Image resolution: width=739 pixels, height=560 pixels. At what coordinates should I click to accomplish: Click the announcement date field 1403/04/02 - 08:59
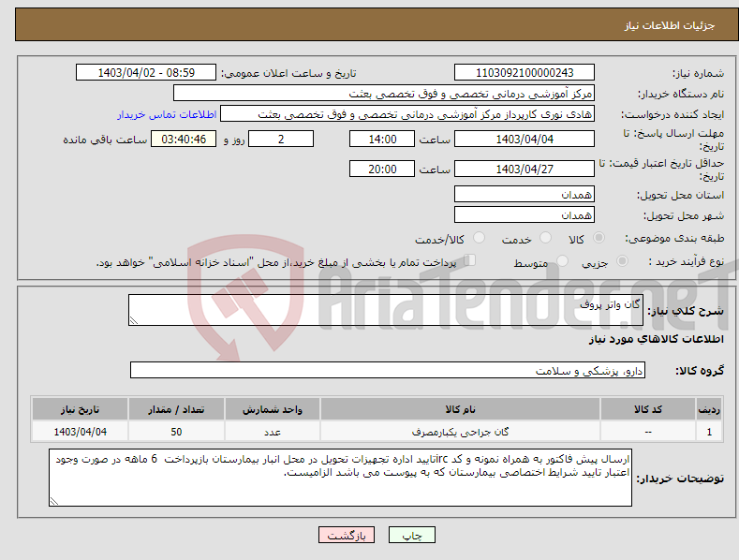click(x=146, y=73)
